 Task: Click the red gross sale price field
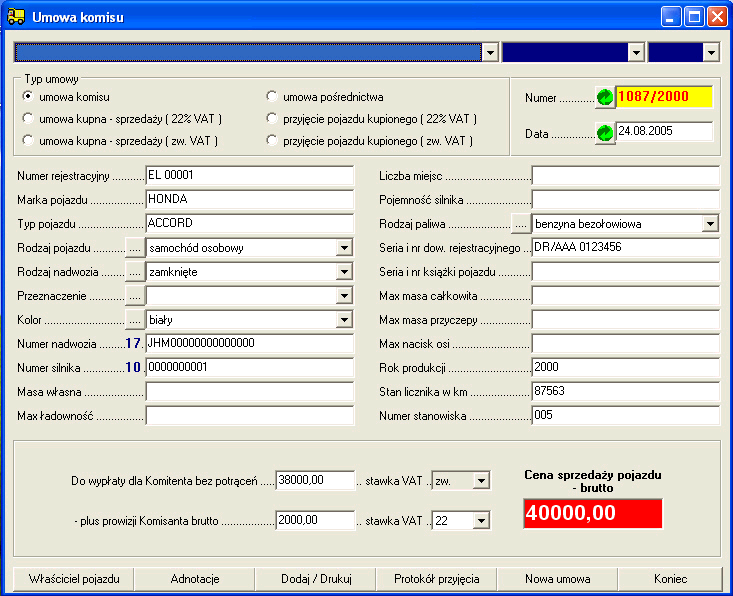pyautogui.click(x=593, y=513)
